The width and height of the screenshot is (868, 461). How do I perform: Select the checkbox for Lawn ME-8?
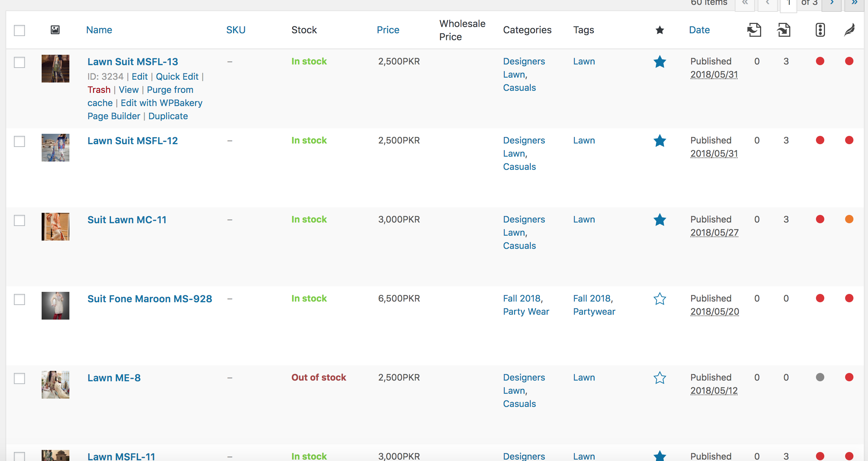pos(19,379)
